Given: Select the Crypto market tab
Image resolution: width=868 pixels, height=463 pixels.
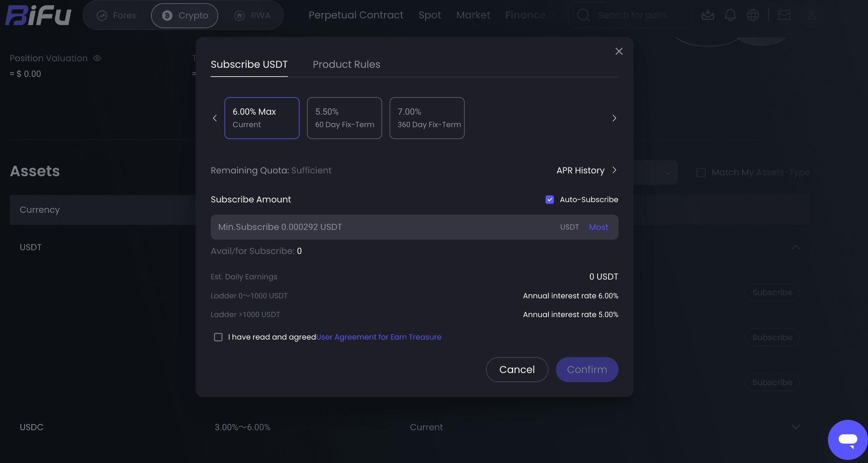Looking at the screenshot, I should point(184,15).
